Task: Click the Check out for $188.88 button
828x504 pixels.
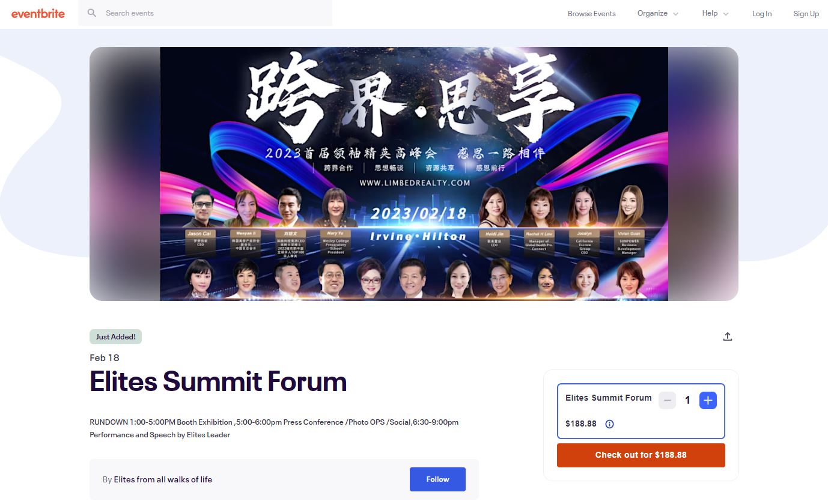Action: (x=641, y=455)
